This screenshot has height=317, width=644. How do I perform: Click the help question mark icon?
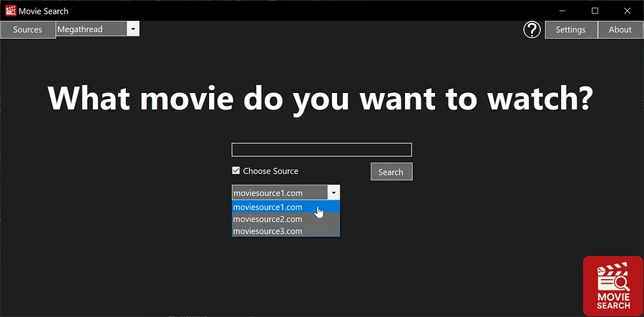pos(532,29)
